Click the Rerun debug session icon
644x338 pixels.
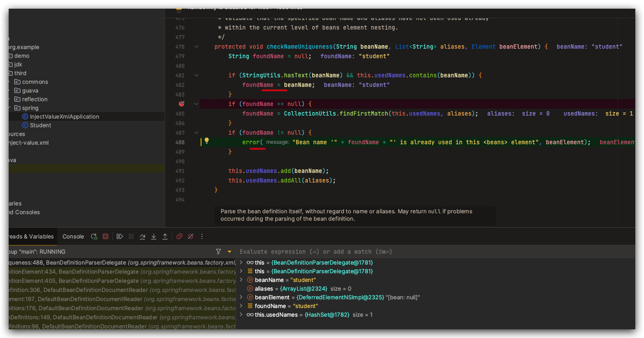click(x=94, y=236)
